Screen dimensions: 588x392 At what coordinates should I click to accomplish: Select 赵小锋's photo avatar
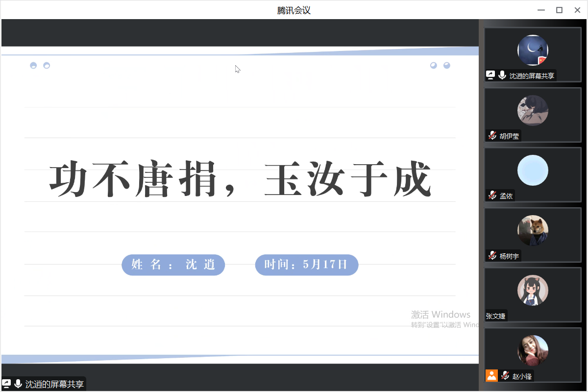[533, 350]
